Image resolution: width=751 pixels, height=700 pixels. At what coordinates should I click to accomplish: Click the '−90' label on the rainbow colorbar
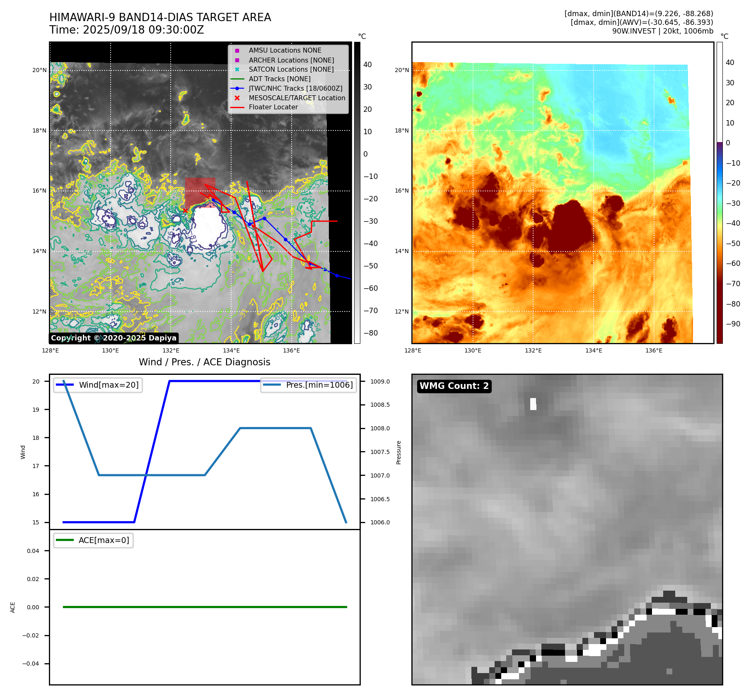tap(733, 324)
